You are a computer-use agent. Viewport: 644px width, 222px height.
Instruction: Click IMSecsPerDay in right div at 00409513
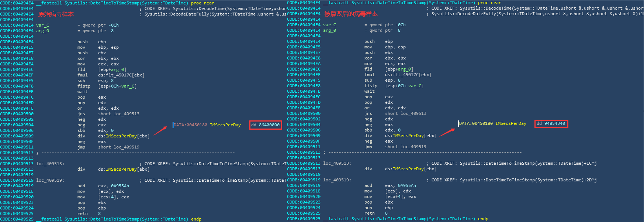click(408, 169)
